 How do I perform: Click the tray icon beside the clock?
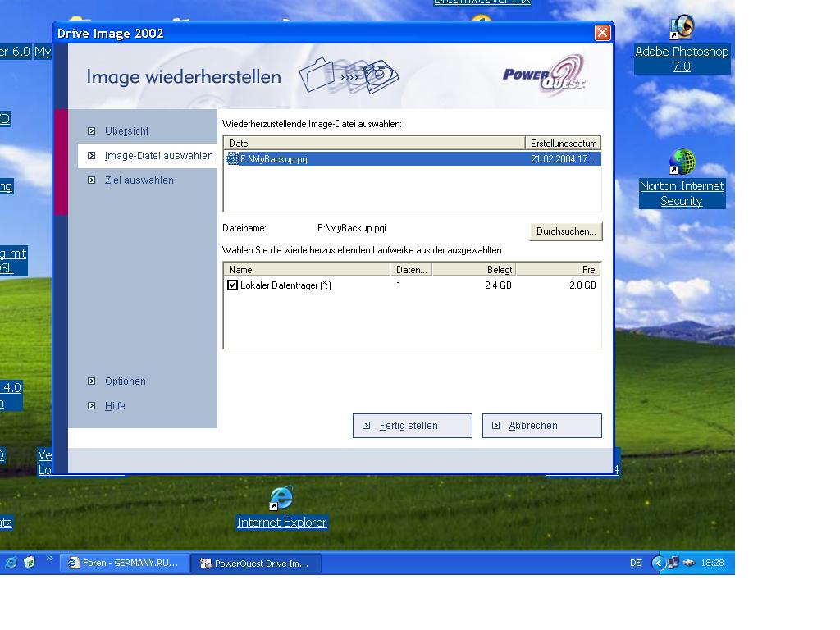point(689,563)
